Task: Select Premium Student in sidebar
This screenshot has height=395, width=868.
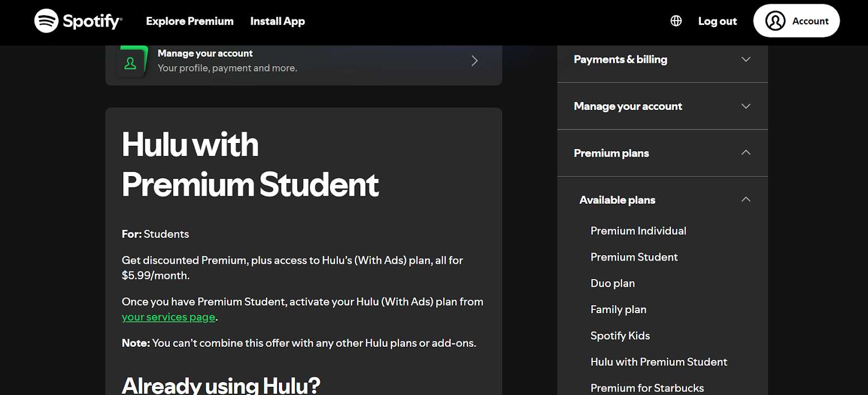Action: tap(634, 257)
